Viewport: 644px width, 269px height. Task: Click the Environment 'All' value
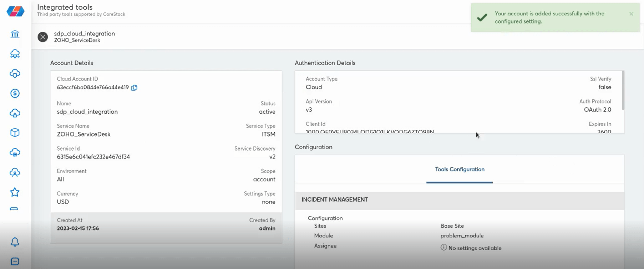pyautogui.click(x=60, y=180)
